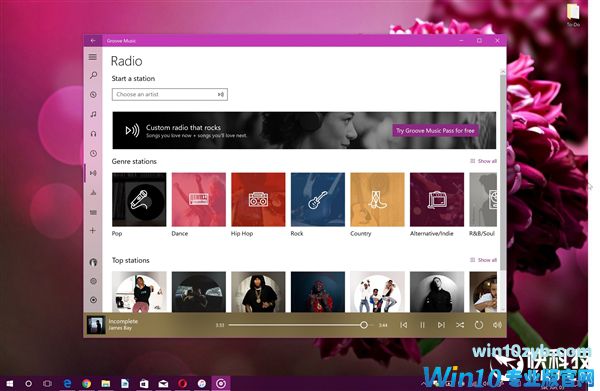600x391 pixels.
Task: Pause the current song
Action: [x=422, y=325]
